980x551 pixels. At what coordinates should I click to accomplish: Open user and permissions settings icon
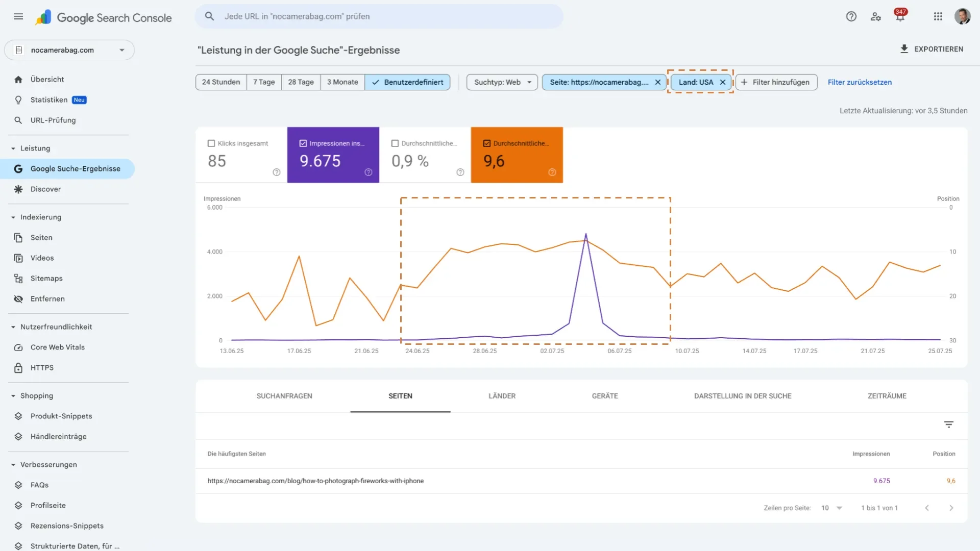coord(876,16)
